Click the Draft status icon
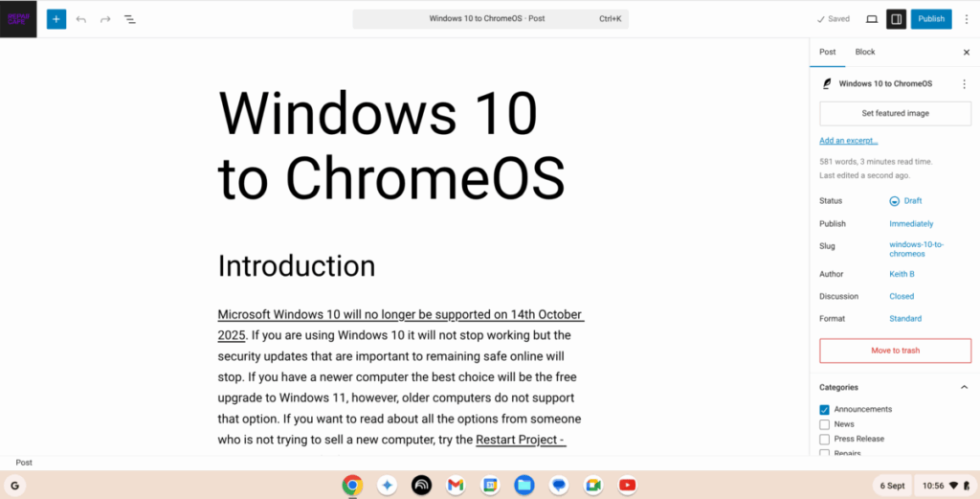 click(895, 201)
